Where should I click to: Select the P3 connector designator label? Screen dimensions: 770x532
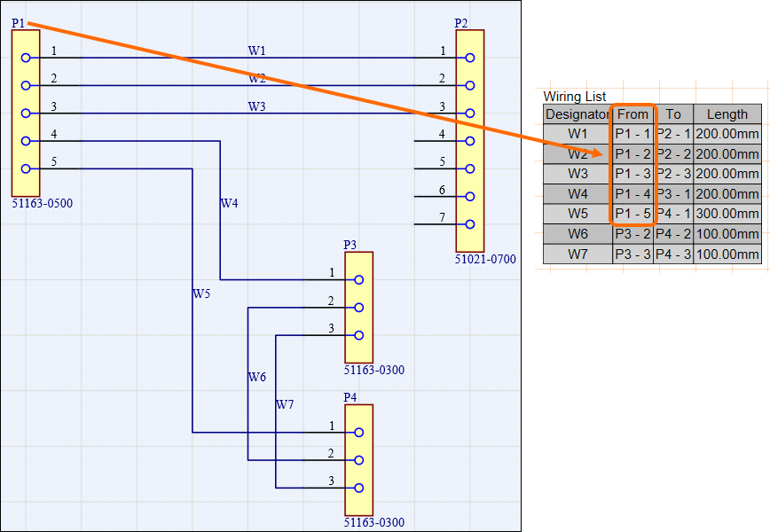point(350,245)
